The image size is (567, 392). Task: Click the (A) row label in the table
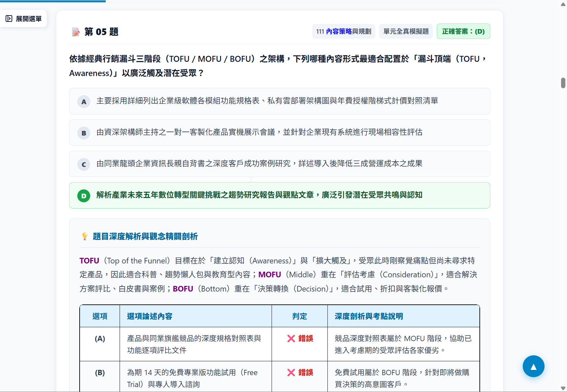100,338
